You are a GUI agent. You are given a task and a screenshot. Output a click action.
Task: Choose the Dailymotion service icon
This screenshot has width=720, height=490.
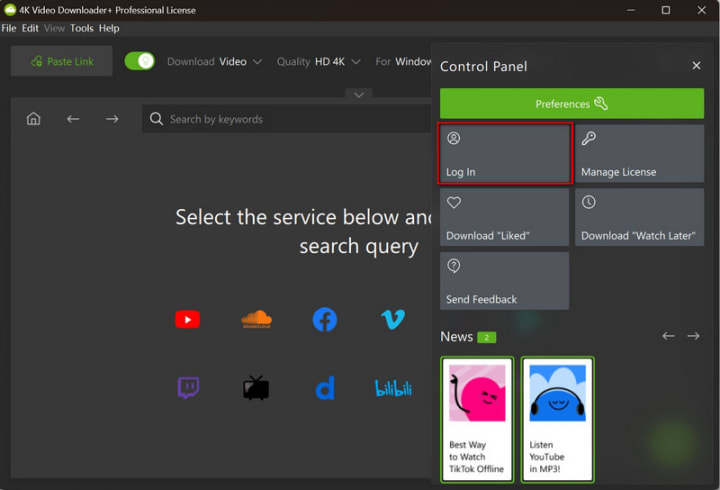tap(325, 388)
